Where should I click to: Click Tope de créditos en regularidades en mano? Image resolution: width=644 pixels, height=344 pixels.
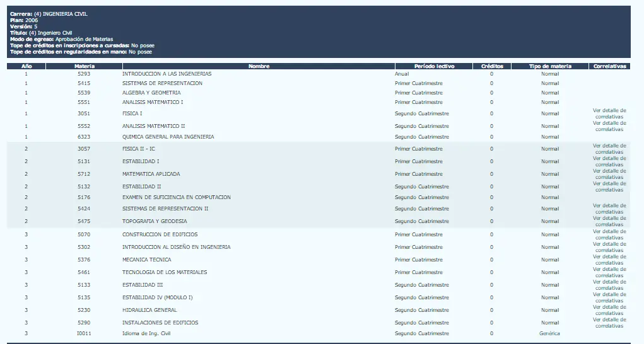(x=81, y=52)
